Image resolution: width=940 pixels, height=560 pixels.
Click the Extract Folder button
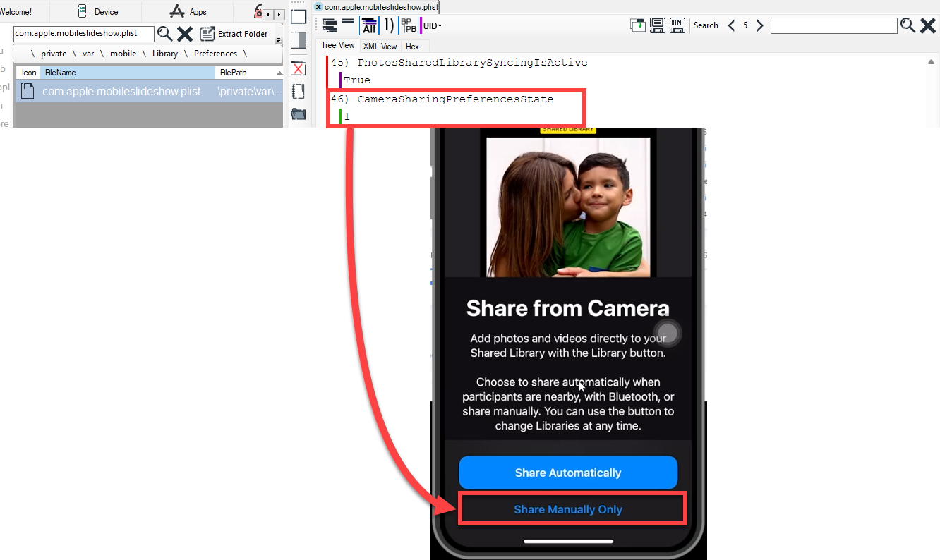(234, 34)
